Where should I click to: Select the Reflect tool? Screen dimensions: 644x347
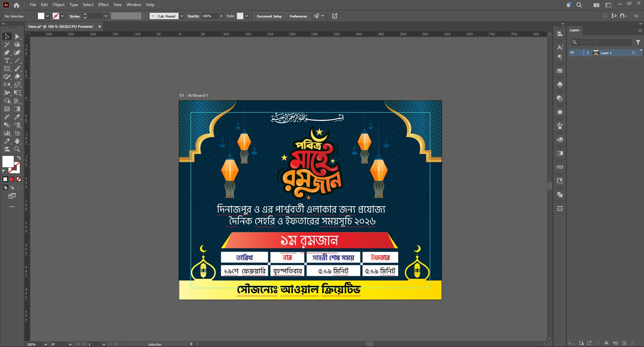coord(7,85)
